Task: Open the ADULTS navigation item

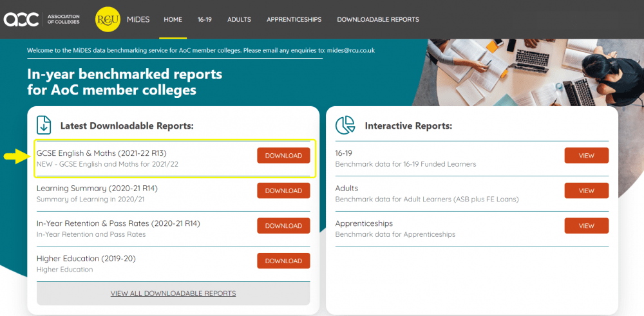Action: coord(239,19)
